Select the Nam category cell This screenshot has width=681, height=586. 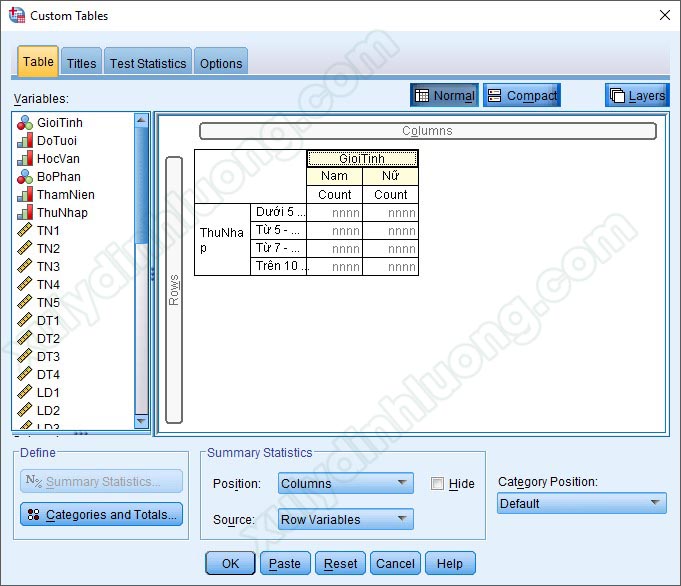click(334, 176)
